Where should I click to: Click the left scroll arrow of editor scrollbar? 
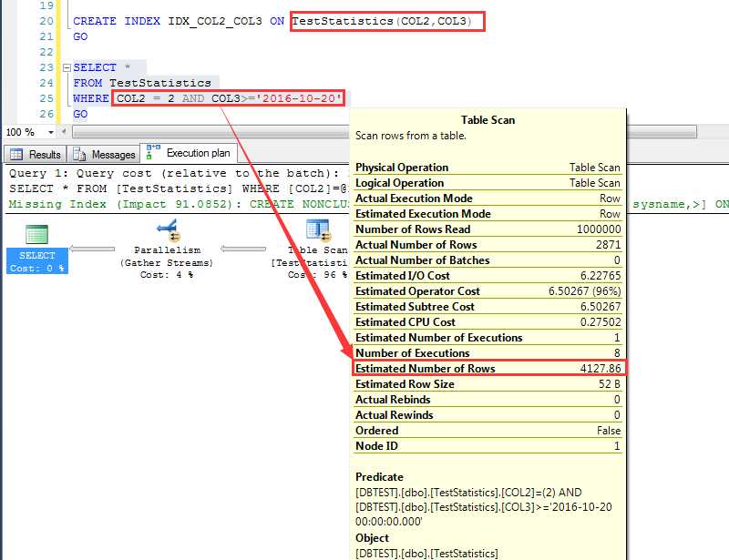[64, 132]
